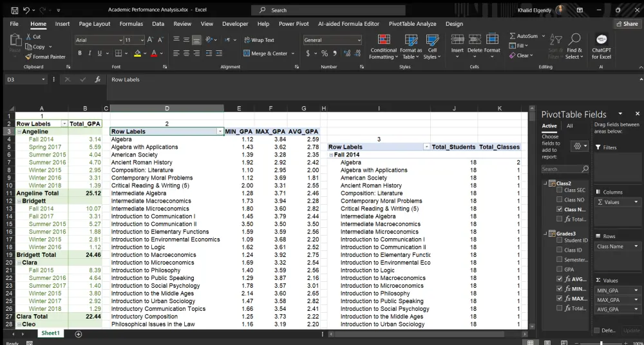Image resolution: width=644 pixels, height=345 pixels.
Task: Uncheck the Class N... field checkbox
Action: (x=559, y=209)
